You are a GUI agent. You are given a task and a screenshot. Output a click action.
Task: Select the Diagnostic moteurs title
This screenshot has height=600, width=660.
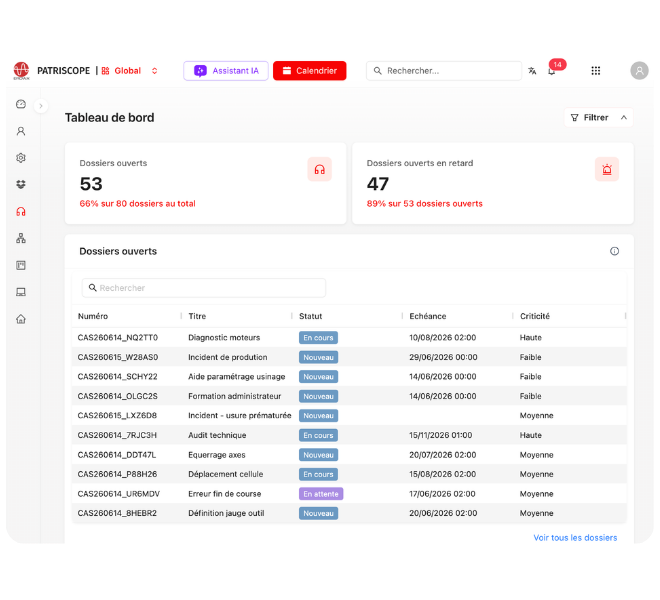pyautogui.click(x=224, y=338)
